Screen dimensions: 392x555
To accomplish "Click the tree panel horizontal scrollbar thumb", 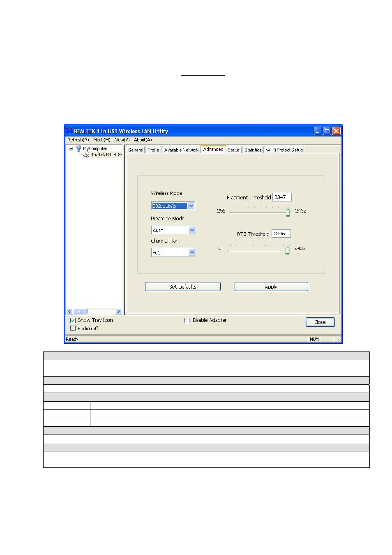I will 80,312.
